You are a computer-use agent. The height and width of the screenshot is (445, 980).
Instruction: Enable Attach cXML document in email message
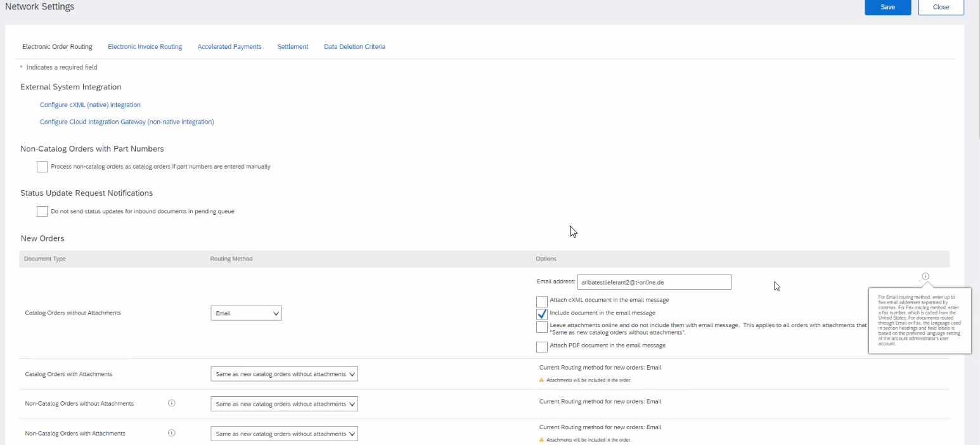[x=542, y=301]
